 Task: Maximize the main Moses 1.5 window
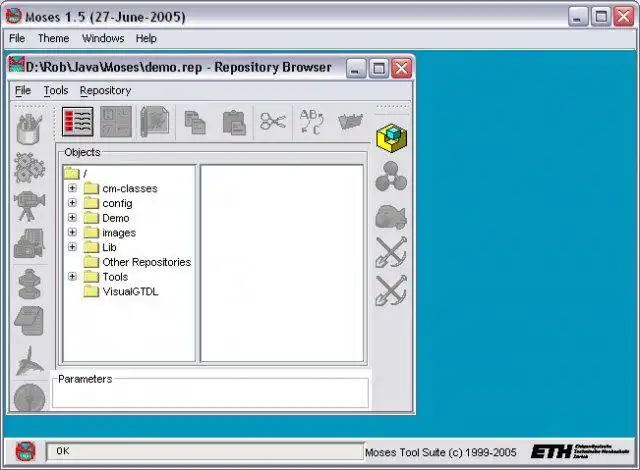[601, 17]
